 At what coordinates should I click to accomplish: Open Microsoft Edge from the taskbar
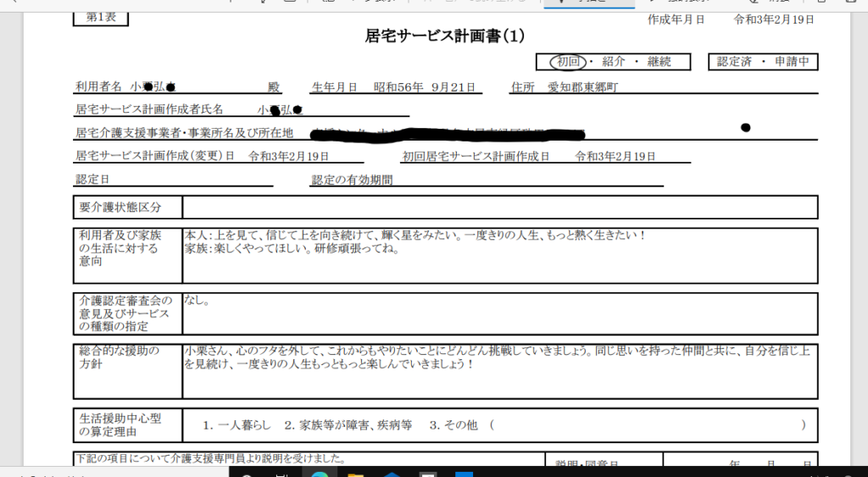[x=320, y=473]
